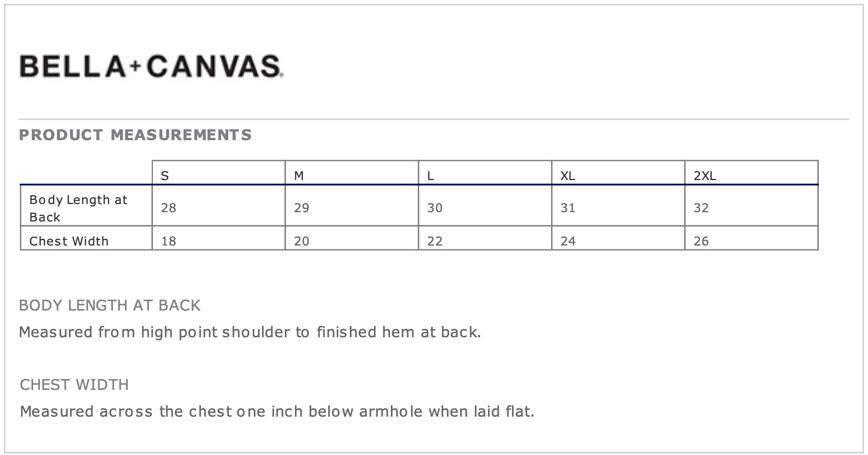Click chest width value 18 for size S

click(x=169, y=241)
